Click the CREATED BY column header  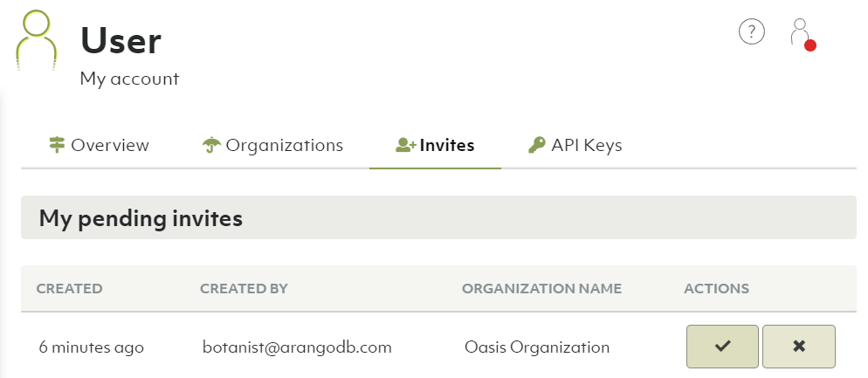pos(244,288)
